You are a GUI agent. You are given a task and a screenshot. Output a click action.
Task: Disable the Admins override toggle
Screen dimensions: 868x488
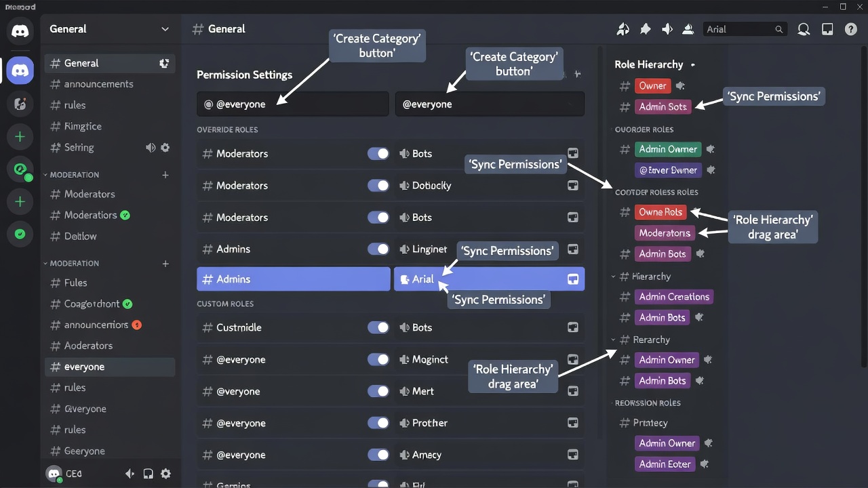coord(378,249)
